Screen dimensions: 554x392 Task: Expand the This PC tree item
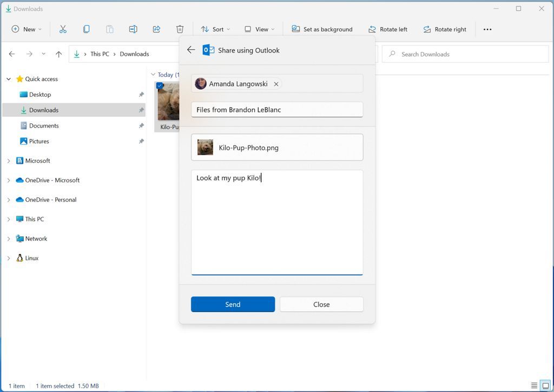coord(8,219)
